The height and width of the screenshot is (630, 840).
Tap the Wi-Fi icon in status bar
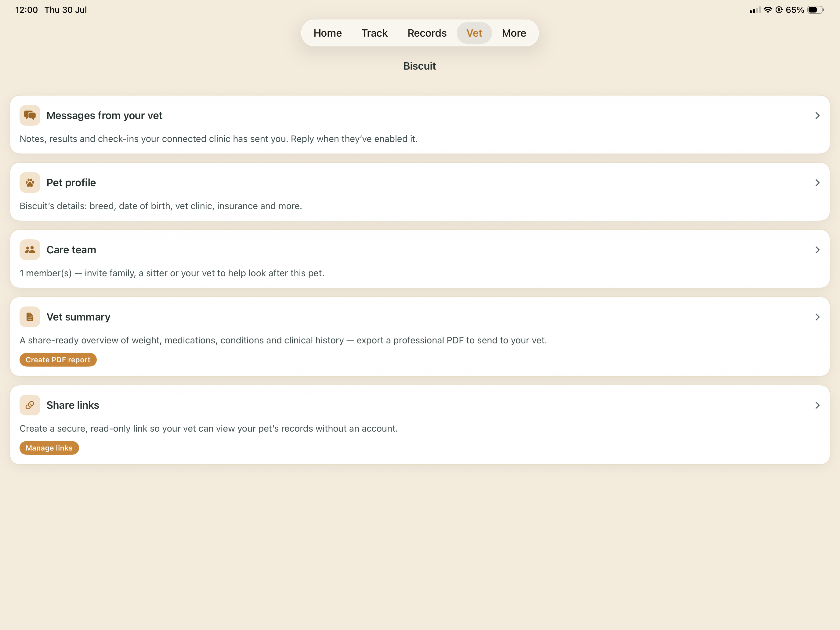pyautogui.click(x=768, y=10)
